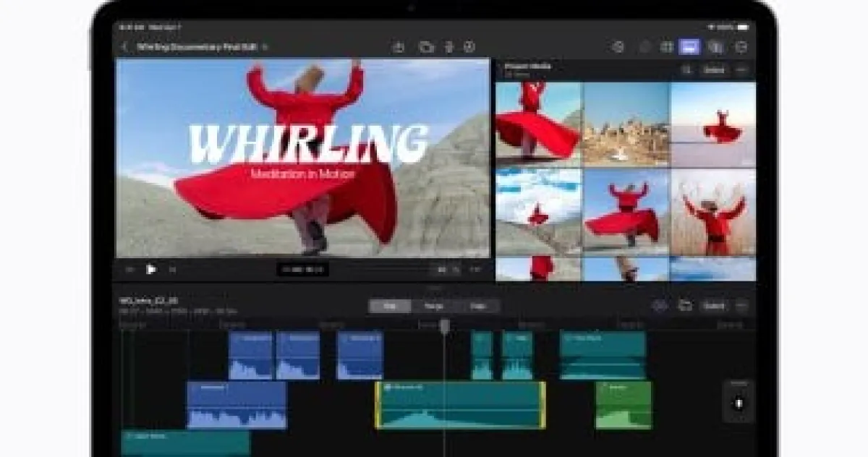Viewport: 868px width, 457px height.
Task: Tap the back arrow beside the project title
Action: (x=124, y=47)
